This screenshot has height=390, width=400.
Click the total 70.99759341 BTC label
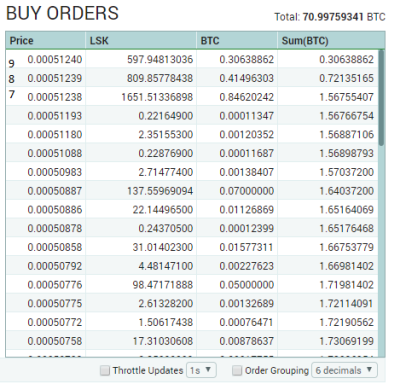[x=330, y=17]
